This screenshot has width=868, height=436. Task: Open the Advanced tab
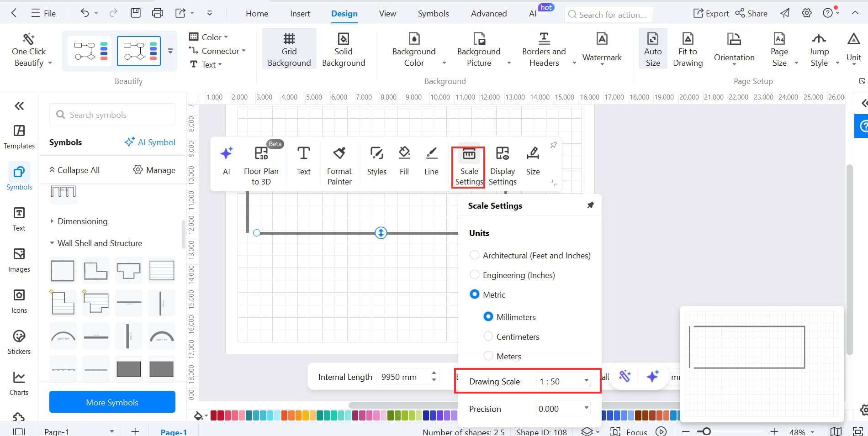(489, 14)
